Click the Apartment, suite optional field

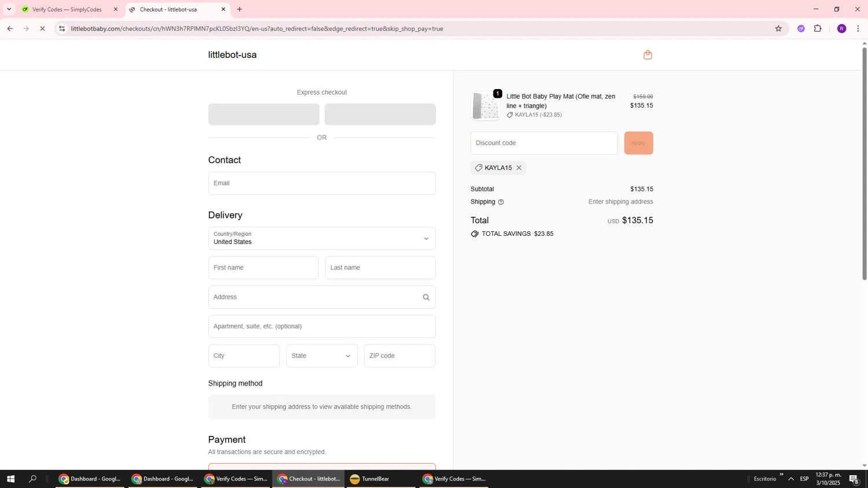[x=322, y=327]
